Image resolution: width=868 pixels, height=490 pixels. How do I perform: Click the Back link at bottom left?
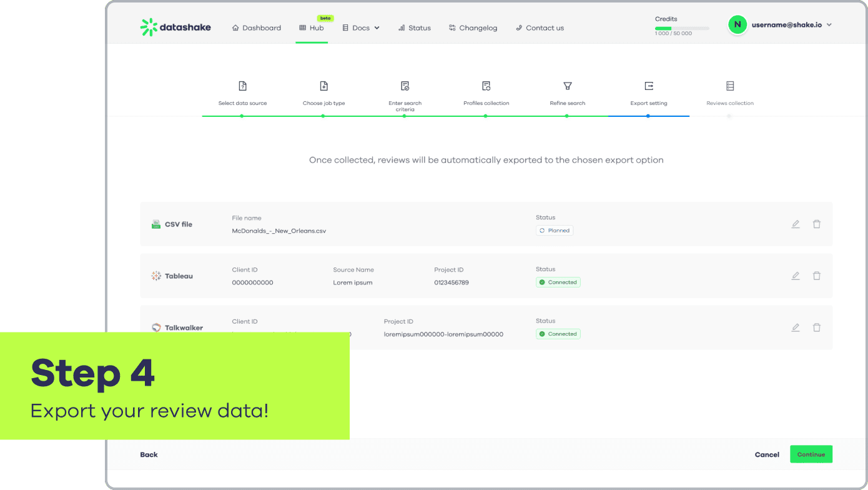pyautogui.click(x=149, y=454)
